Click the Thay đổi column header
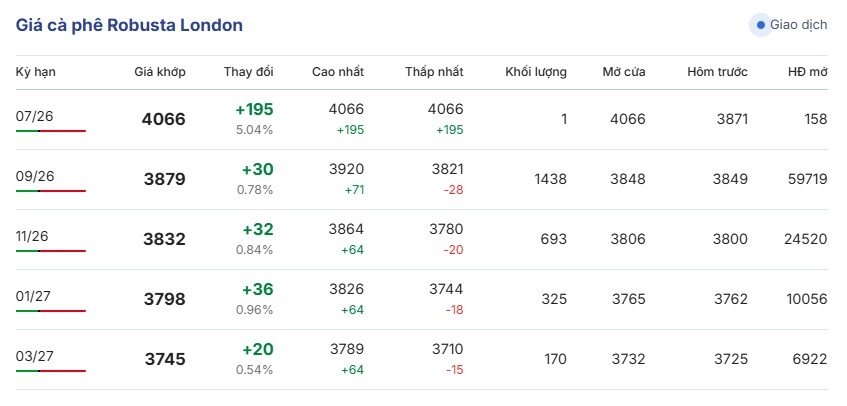Viewport: 847px width, 406px height. (x=249, y=72)
